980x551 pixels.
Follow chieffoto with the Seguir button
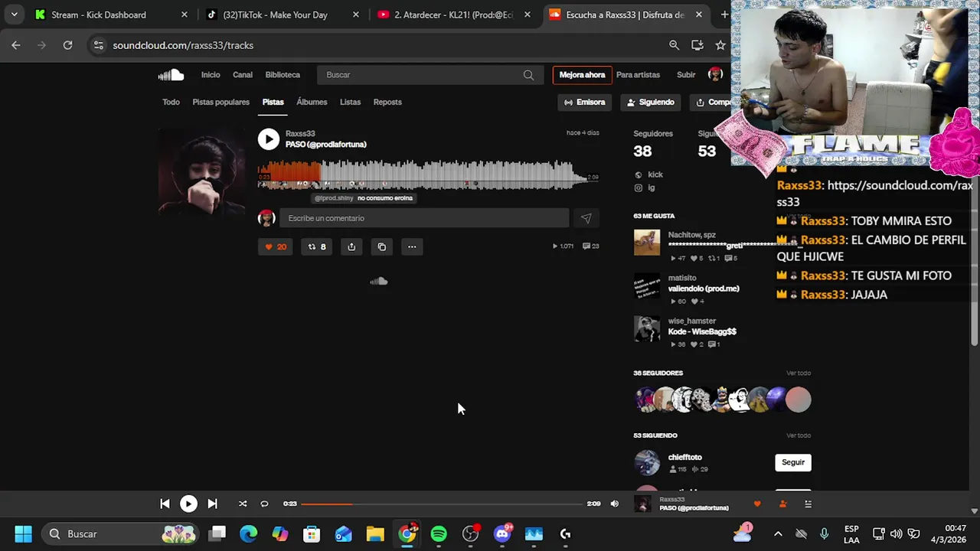(793, 462)
